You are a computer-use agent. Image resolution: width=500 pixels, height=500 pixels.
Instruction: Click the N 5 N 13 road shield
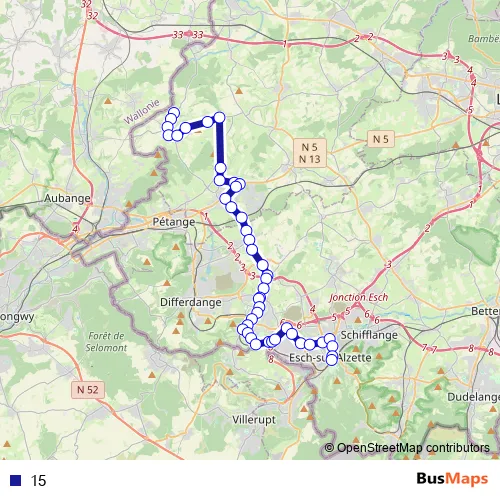(310, 153)
